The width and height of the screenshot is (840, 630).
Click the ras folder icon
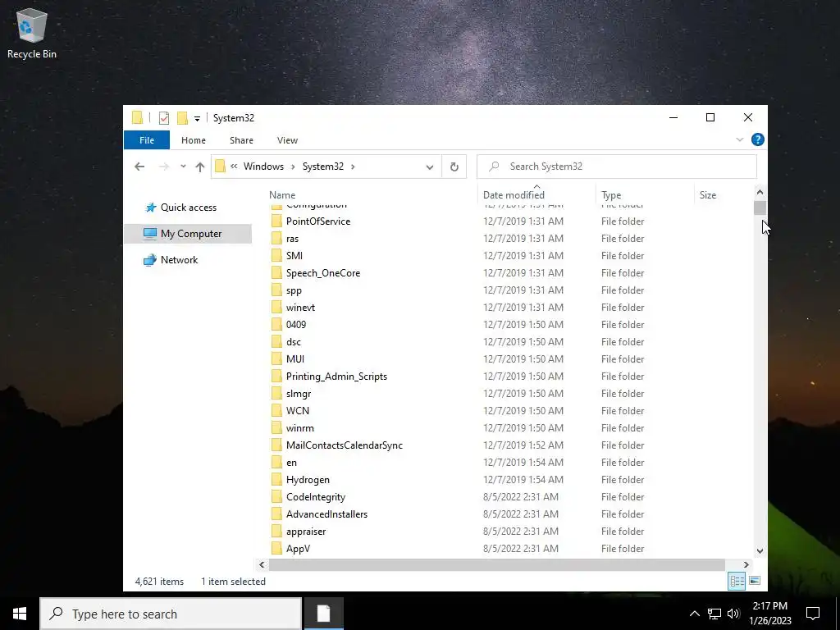point(276,239)
